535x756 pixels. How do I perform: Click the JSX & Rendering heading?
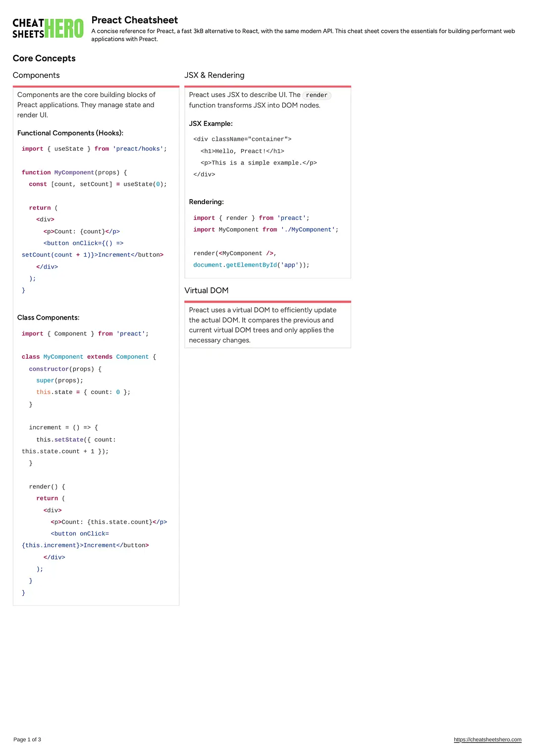(x=214, y=75)
